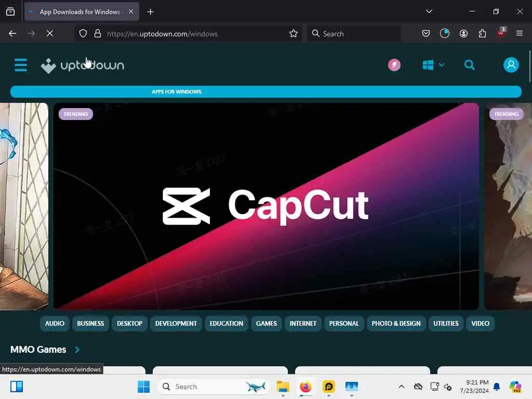Viewport: 532px width, 399px height.
Task: Click the Firefox taskbar icon
Action: pos(305,387)
